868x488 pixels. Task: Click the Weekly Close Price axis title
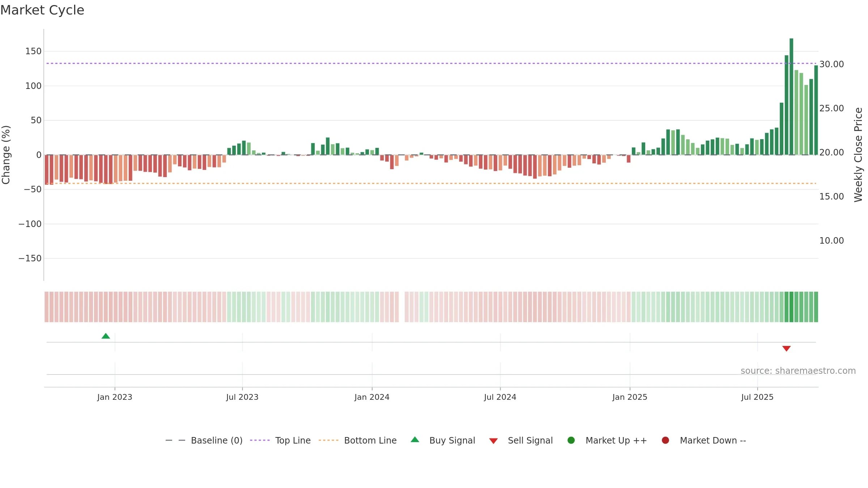click(x=858, y=155)
